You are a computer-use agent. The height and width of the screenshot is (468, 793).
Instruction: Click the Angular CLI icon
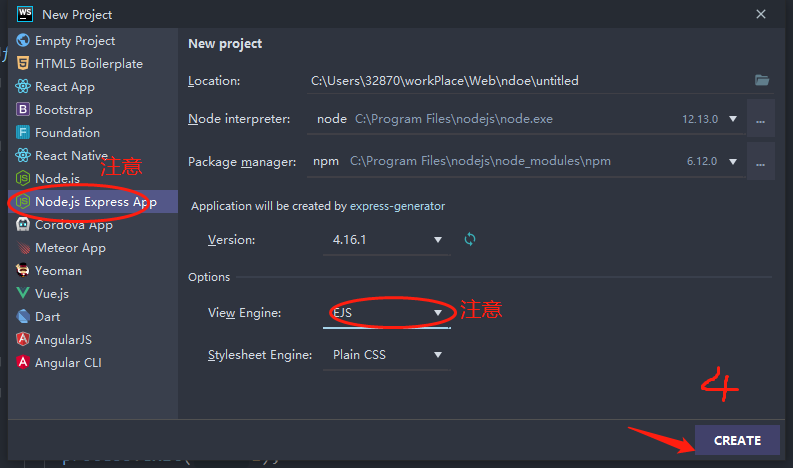23,362
